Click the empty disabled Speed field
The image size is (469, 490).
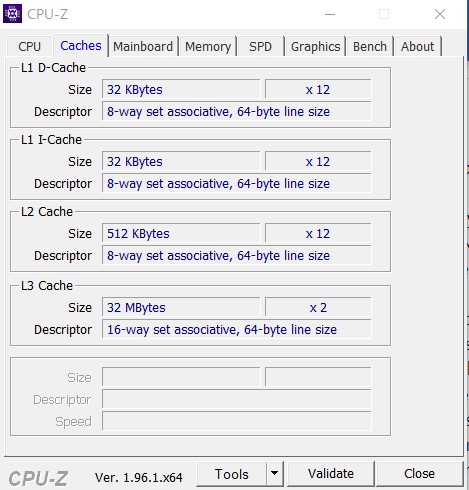pos(237,421)
